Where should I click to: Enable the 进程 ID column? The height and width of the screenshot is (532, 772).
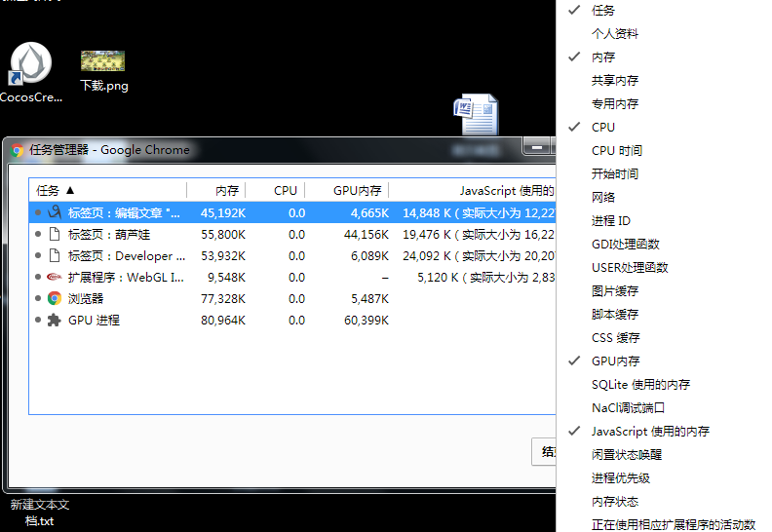click(x=611, y=220)
